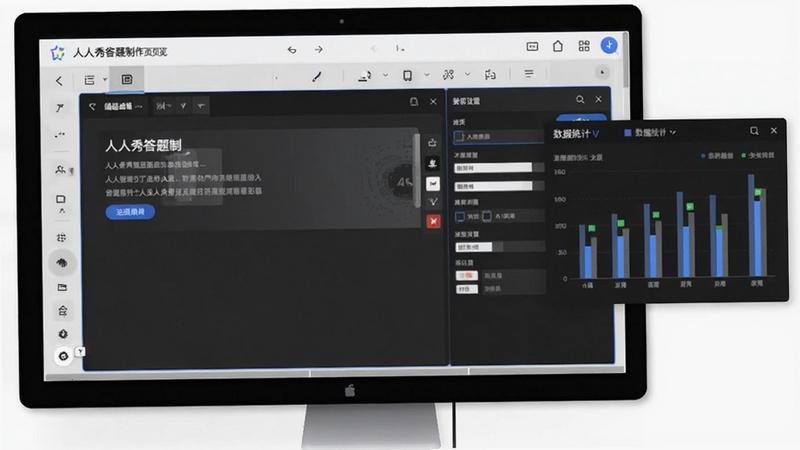This screenshot has height=450, width=800.
Task: Click the round grey button at toolbar end
Action: pos(602,72)
